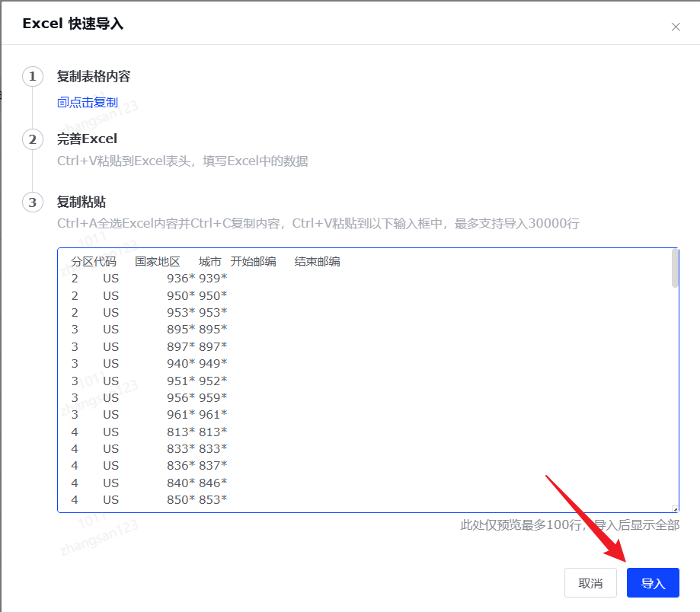
Task: Click the row with 956* 959*
Action: (x=149, y=398)
